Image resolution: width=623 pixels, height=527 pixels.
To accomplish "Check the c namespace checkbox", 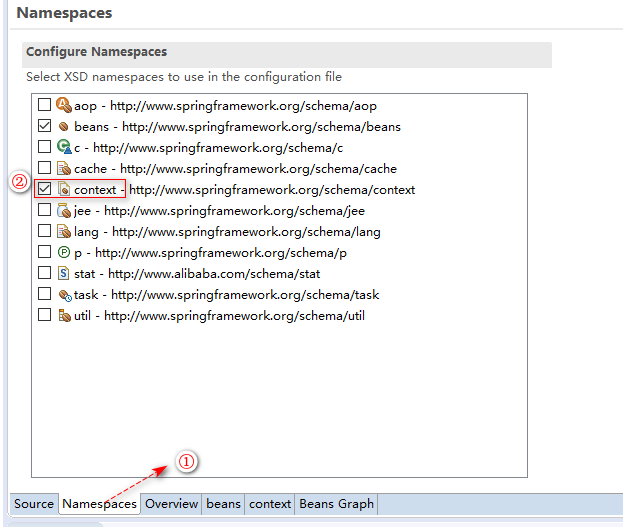I will coord(44,147).
